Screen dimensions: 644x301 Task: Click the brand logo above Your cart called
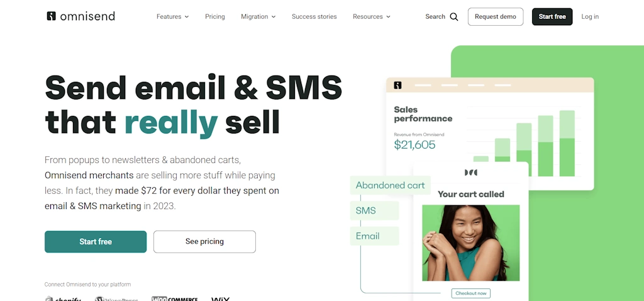pyautogui.click(x=470, y=173)
